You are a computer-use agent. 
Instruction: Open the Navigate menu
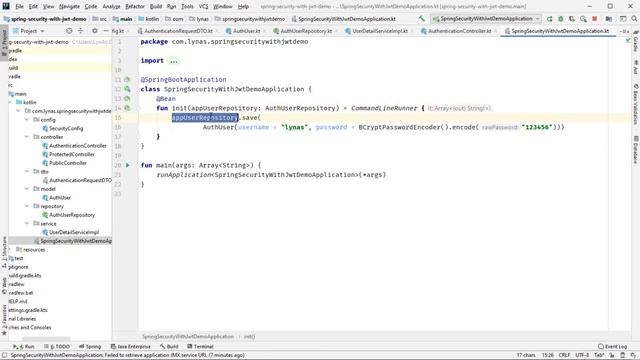pyautogui.click(x=69, y=7)
